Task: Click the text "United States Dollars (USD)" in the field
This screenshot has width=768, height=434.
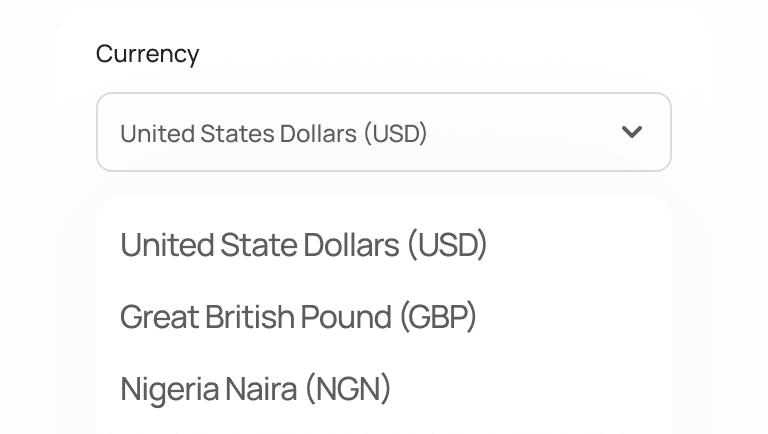Action: point(273,133)
